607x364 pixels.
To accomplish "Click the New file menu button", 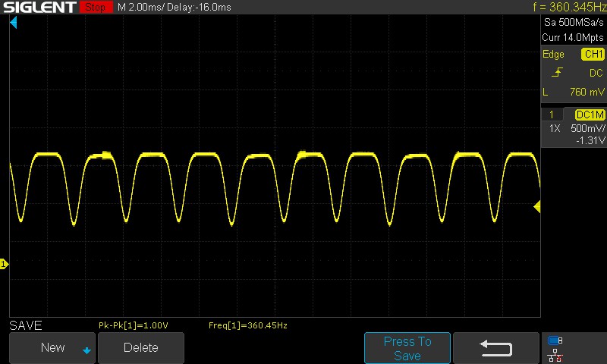I will 52,347.
